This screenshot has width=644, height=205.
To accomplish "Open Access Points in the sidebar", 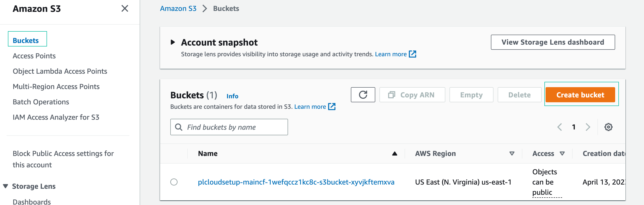I will pyautogui.click(x=34, y=56).
